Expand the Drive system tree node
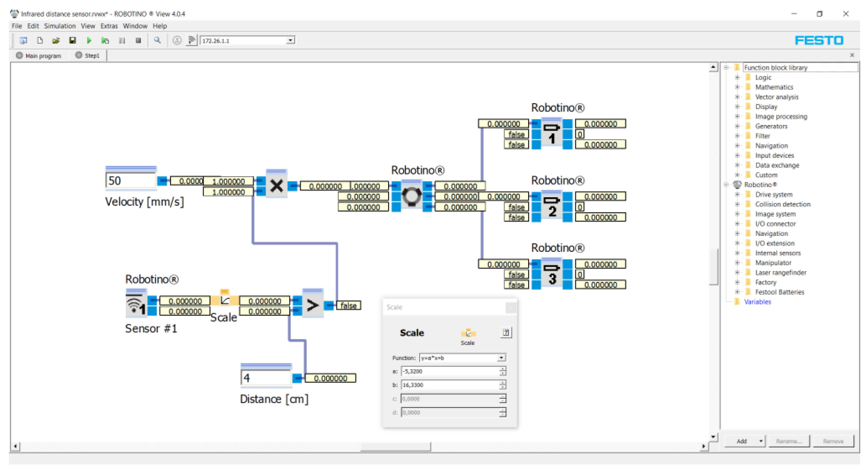Viewport: 868px width, 473px height. 737,194
